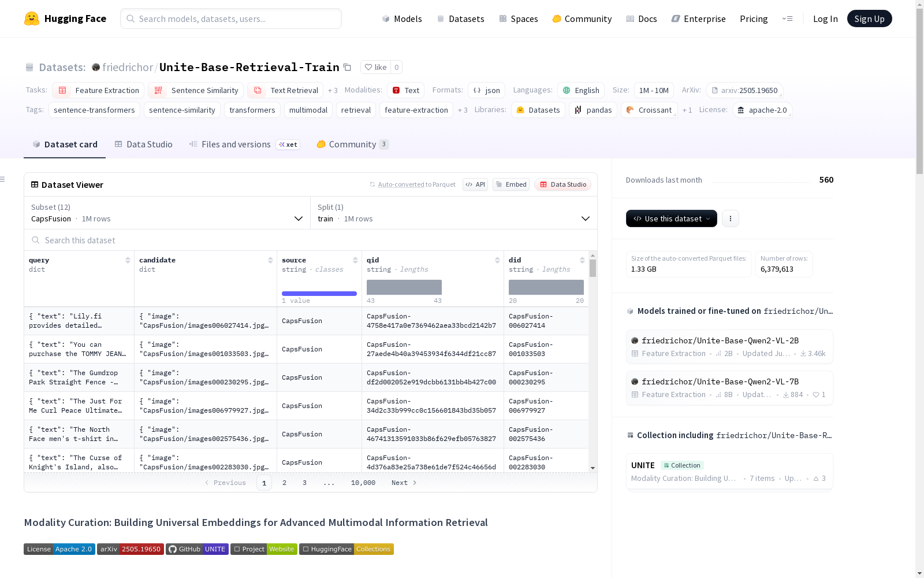Image resolution: width=924 pixels, height=578 pixels.
Task: Like this dataset
Action: [375, 67]
